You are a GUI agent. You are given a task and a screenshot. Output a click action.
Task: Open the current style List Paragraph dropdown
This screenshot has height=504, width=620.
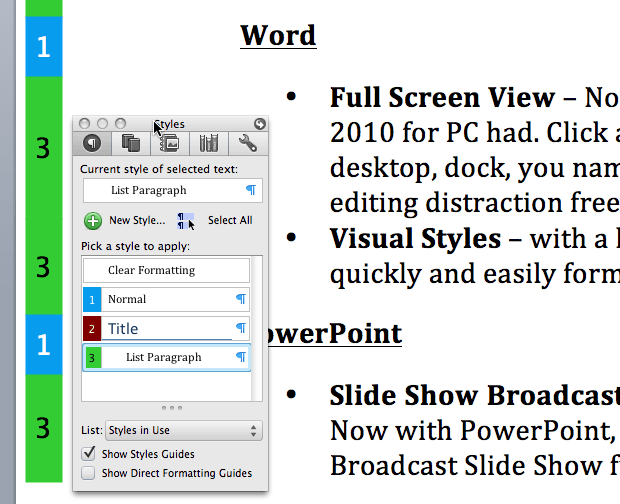(167, 190)
